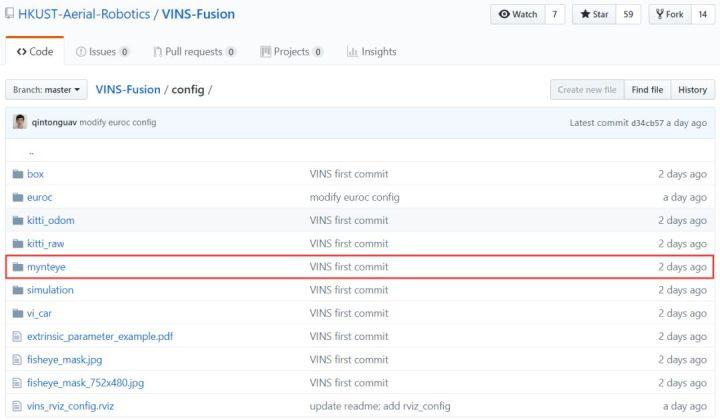Click the mynteye folder icon
This screenshot has width=720, height=420.
coord(18,267)
